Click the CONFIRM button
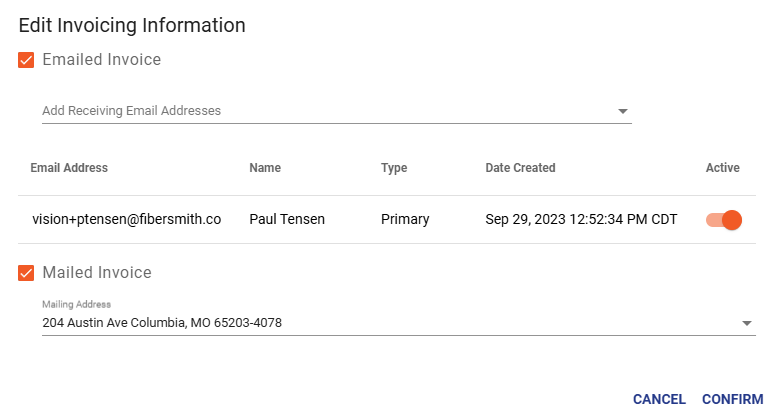 tap(733, 399)
